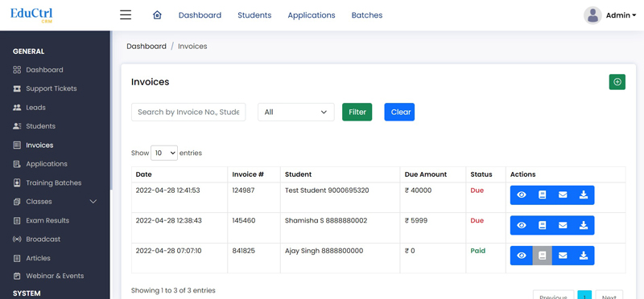Viewport: 644px width, 299px height.
Task: Click mail icon for invoice 841825
Action: coord(563,256)
